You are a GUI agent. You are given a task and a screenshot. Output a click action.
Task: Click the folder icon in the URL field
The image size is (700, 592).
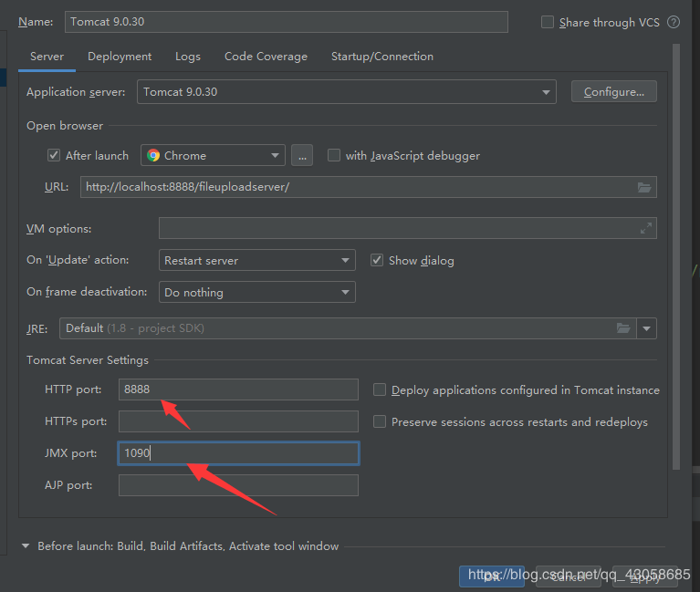tap(643, 187)
